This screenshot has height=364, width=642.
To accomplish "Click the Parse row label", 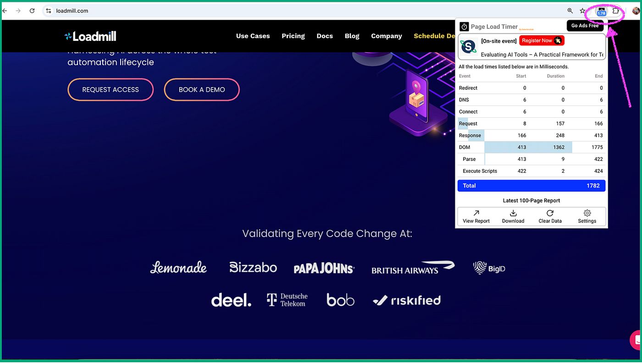I will pos(469,159).
